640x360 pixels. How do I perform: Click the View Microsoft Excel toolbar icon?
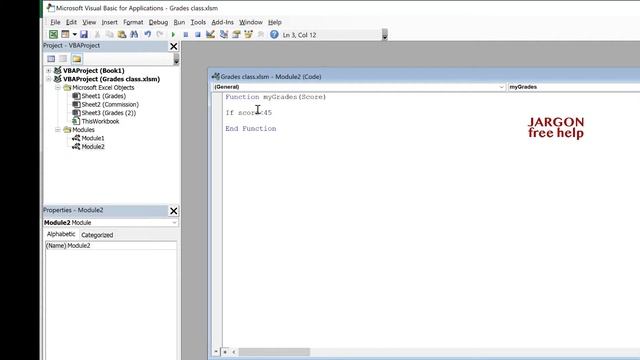click(53, 35)
